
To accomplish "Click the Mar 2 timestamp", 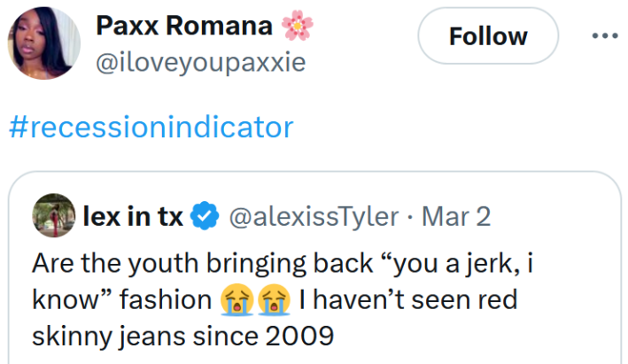I will (x=456, y=215).
